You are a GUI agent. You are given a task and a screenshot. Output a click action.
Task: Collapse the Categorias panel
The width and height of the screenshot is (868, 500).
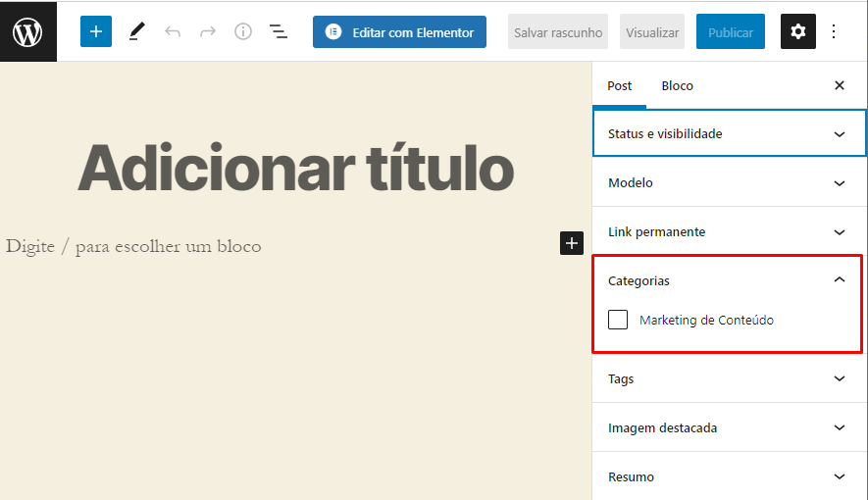839,280
